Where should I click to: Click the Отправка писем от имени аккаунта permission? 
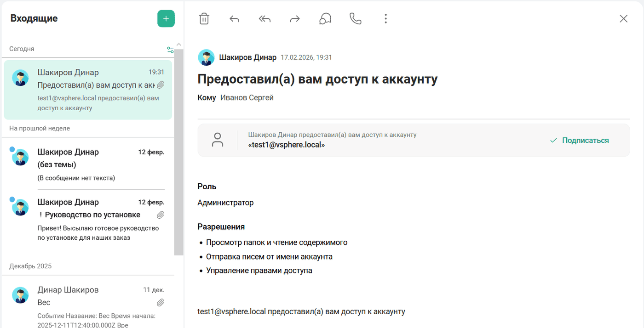tap(269, 257)
